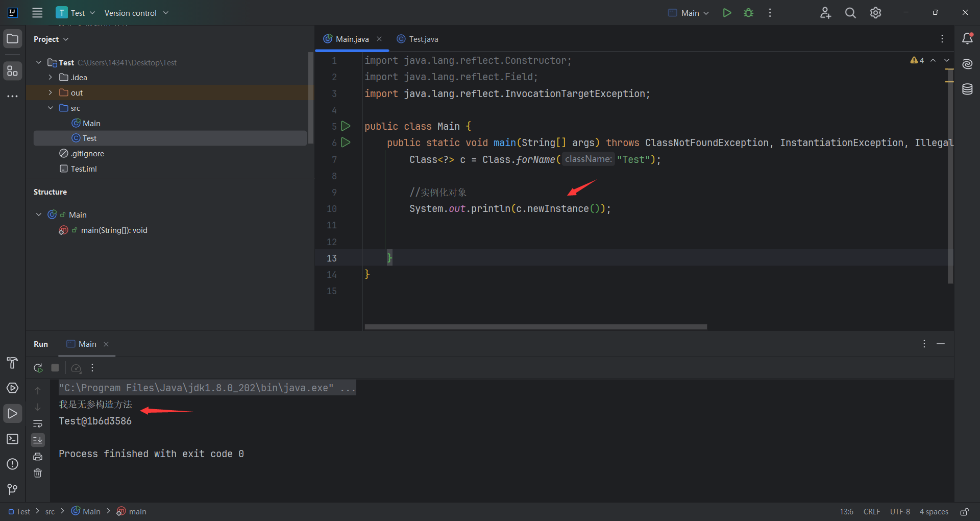
Task: Switch to the Test.java editor tab
Action: [x=418, y=39]
